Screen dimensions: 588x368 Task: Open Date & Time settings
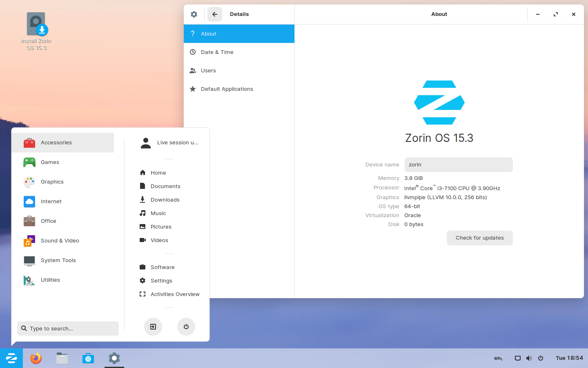click(239, 52)
